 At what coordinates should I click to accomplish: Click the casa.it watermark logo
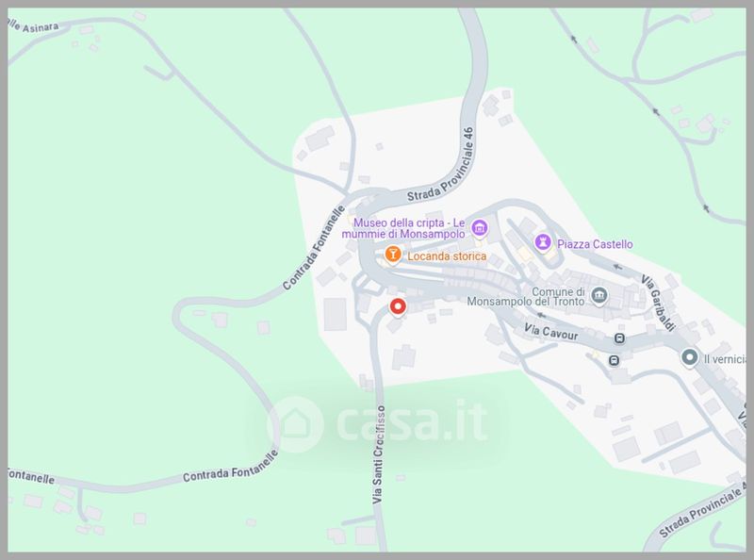378,424
